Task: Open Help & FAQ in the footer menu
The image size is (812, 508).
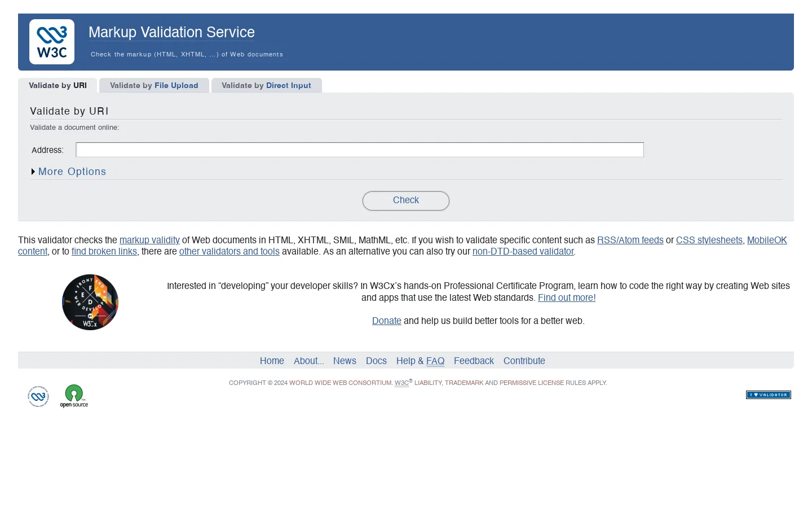Action: (x=420, y=361)
